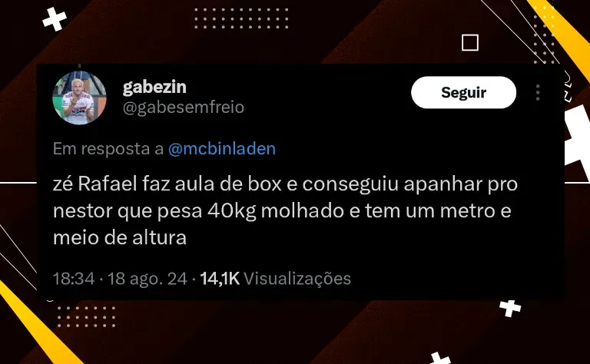Click the Em resposta a label

(108, 148)
